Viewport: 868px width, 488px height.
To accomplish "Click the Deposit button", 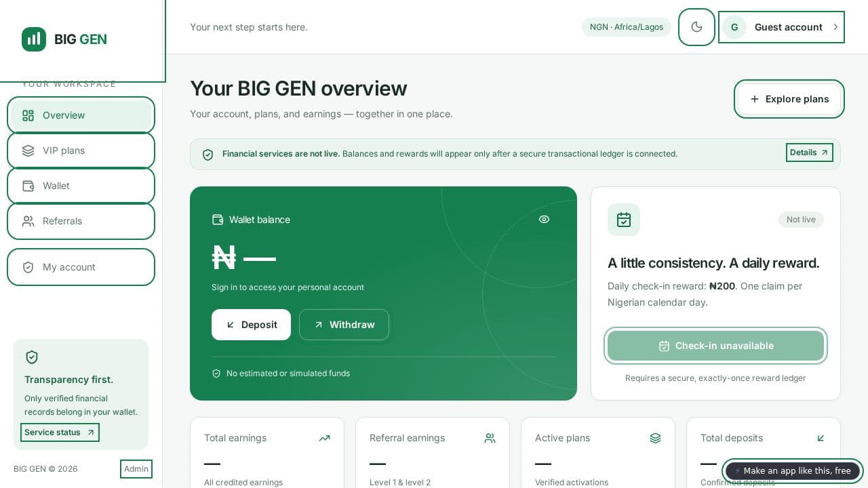I will 251,325.
